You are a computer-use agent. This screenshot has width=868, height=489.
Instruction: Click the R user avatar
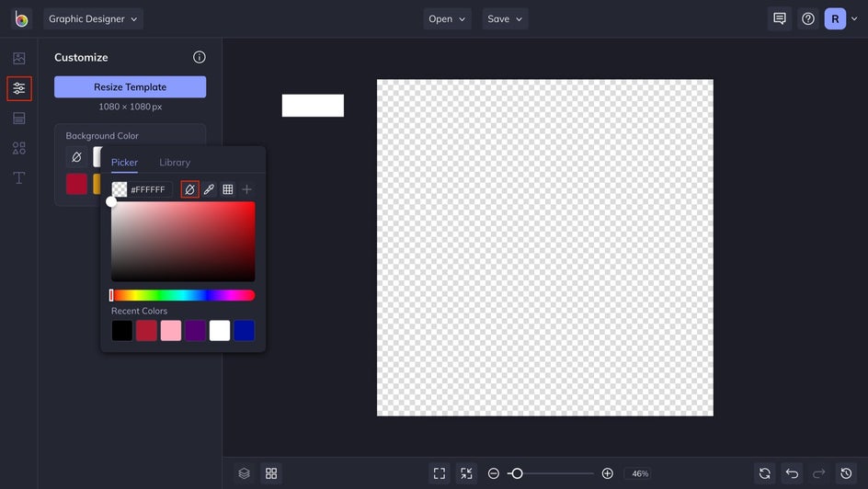835,18
